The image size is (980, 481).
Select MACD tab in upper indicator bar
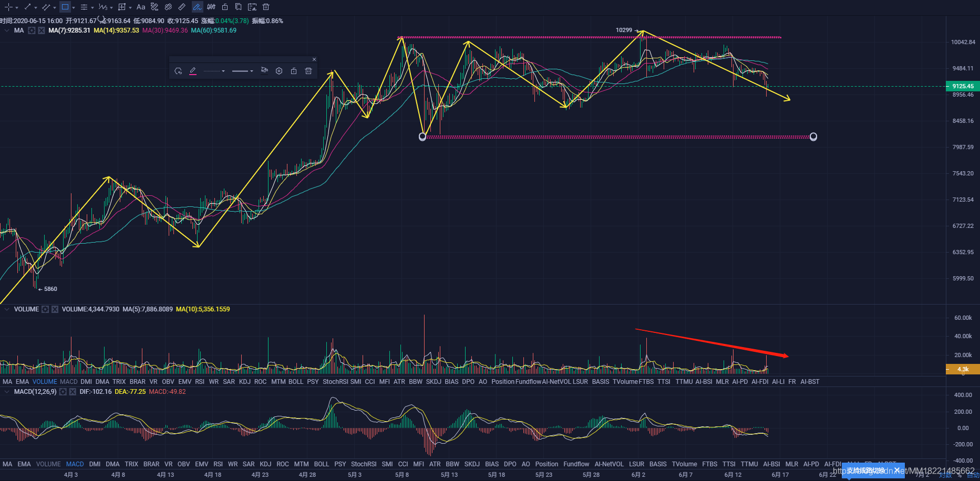[69, 382]
